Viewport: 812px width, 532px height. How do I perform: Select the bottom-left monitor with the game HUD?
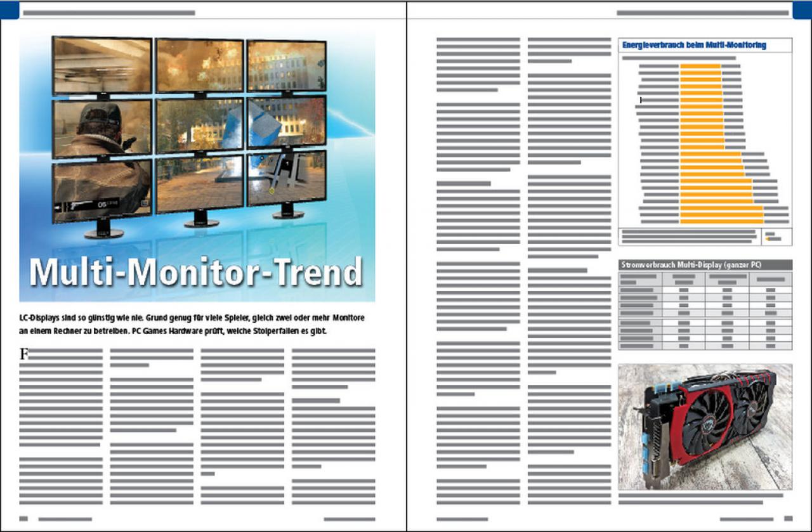tap(102, 191)
